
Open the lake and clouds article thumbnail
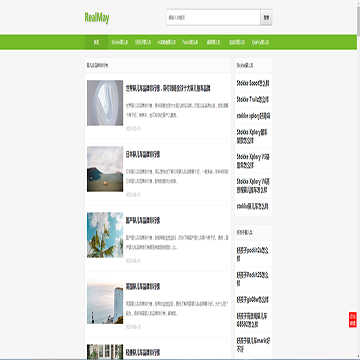click(105, 169)
